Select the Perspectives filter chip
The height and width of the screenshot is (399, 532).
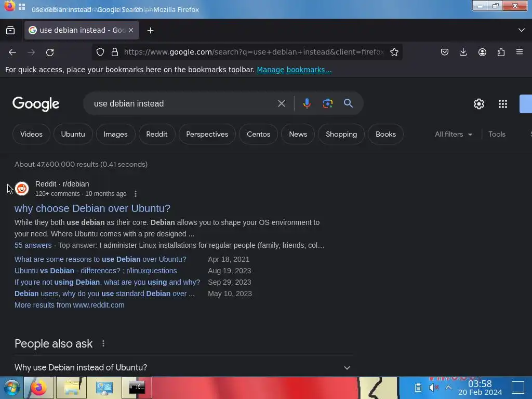click(x=207, y=134)
